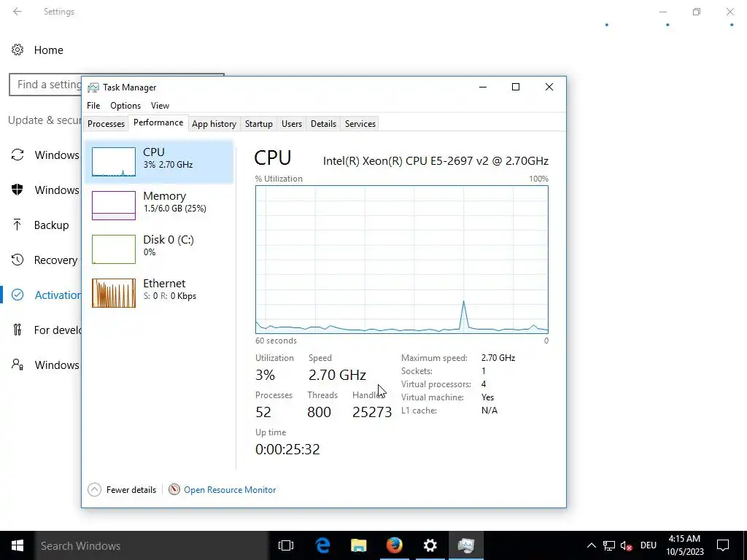The image size is (747, 560).
Task: Click the network tray icon
Action: coord(609,545)
